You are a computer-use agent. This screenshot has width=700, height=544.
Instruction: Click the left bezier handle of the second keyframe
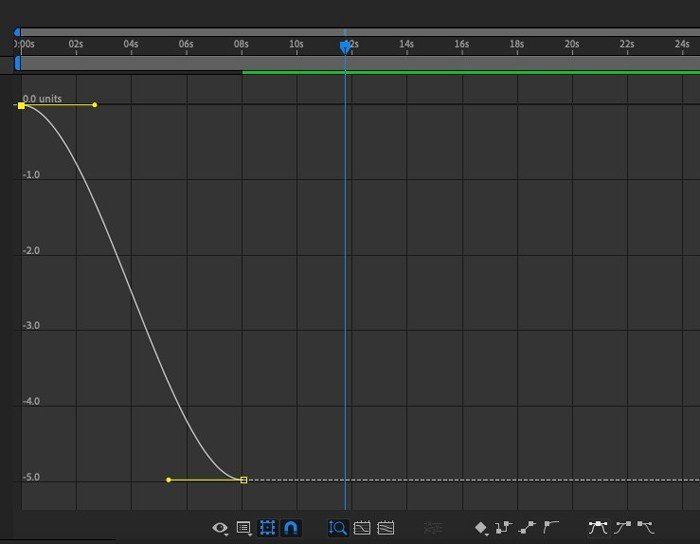tap(168, 480)
